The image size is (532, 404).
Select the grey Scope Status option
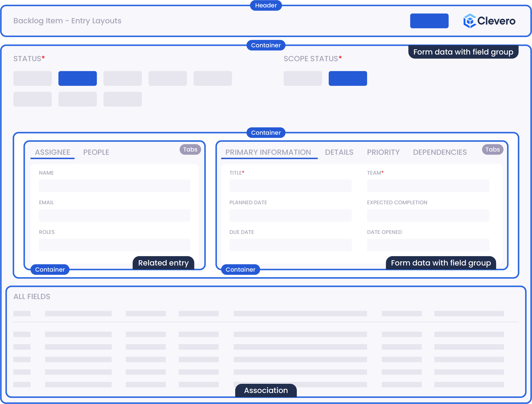[x=303, y=78]
